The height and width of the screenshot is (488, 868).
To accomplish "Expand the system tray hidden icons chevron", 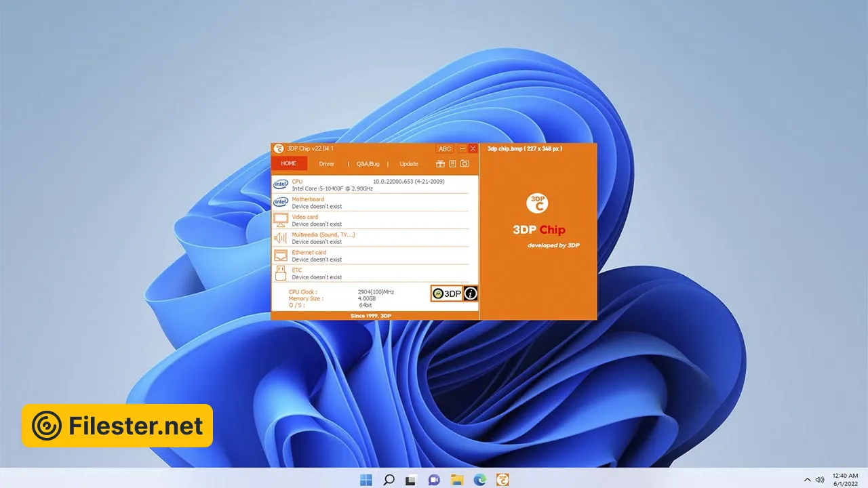I will pyautogui.click(x=808, y=480).
